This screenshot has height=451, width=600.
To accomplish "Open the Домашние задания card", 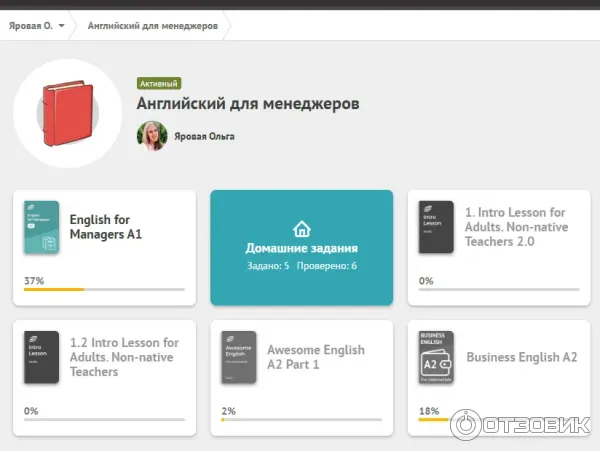I will [x=302, y=247].
